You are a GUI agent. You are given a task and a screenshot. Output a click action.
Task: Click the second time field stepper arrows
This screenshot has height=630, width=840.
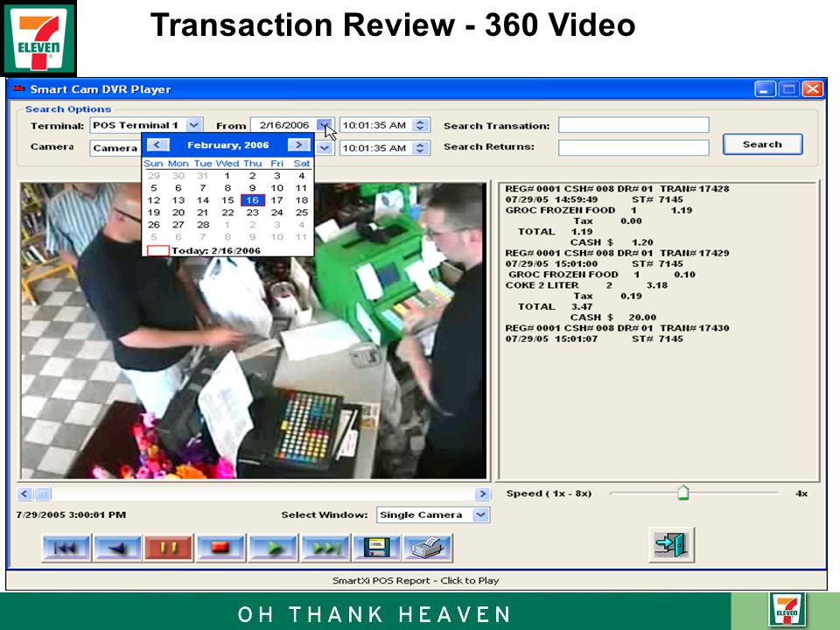pyautogui.click(x=421, y=148)
